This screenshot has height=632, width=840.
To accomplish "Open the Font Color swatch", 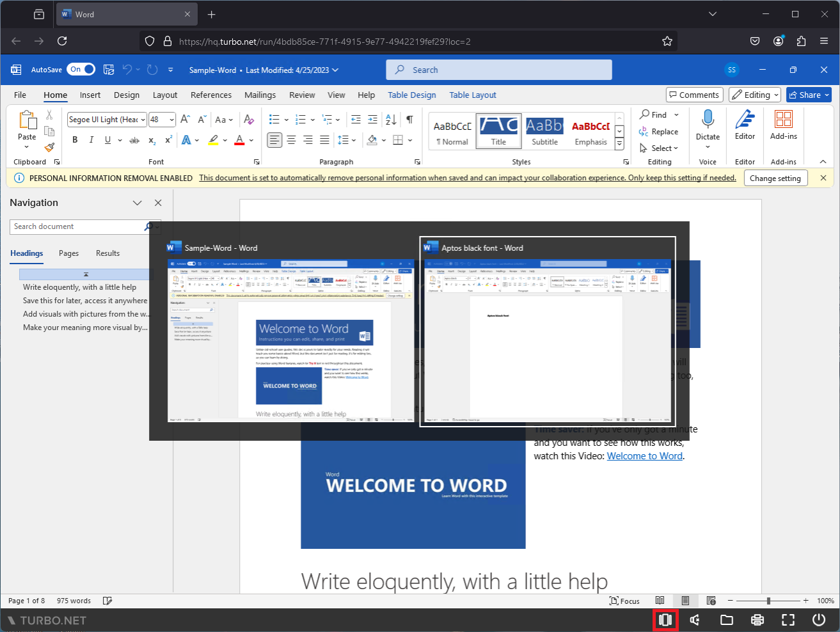I will [x=239, y=139].
